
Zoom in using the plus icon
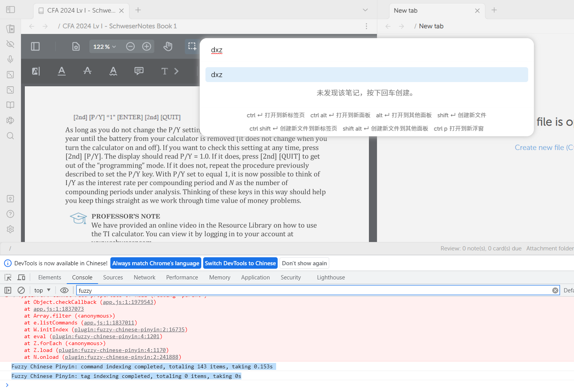tap(147, 46)
